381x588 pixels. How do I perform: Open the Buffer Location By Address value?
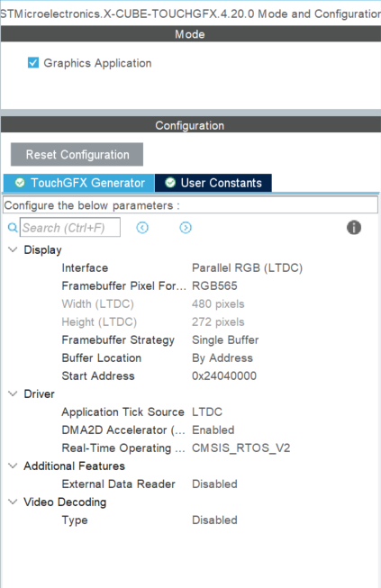[x=222, y=357]
